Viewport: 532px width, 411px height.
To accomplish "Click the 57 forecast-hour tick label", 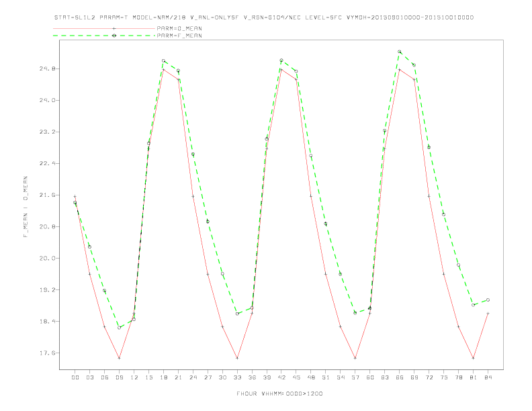I will pyautogui.click(x=355, y=377).
